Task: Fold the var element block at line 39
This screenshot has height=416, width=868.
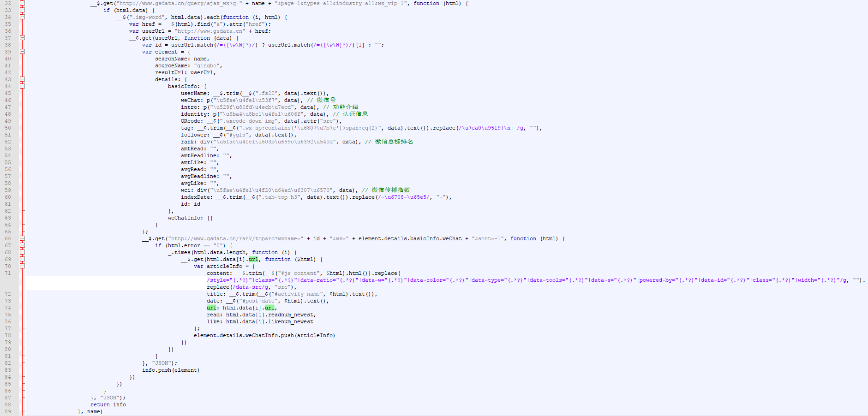Action: point(22,52)
